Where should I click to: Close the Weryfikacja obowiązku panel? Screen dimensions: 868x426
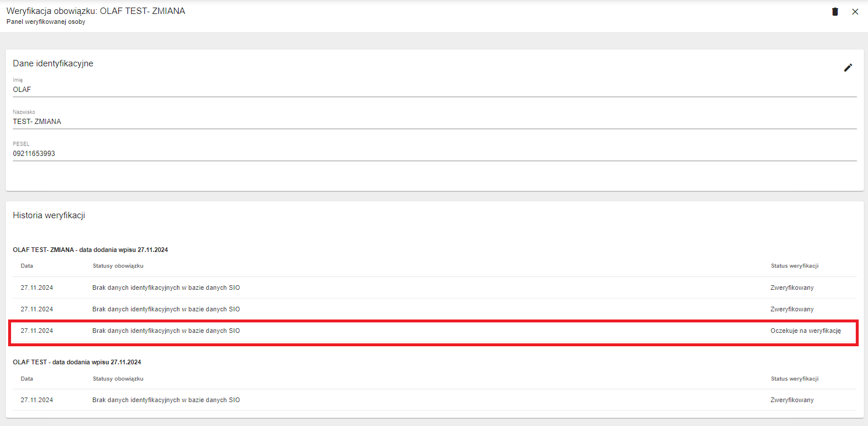(x=855, y=12)
